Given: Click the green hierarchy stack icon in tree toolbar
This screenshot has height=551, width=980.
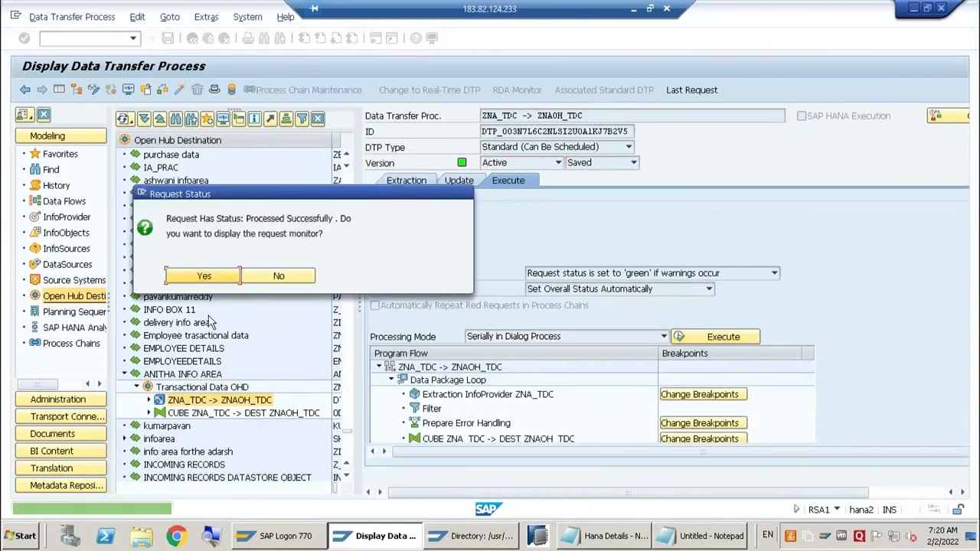Looking at the screenshot, I should click(286, 119).
